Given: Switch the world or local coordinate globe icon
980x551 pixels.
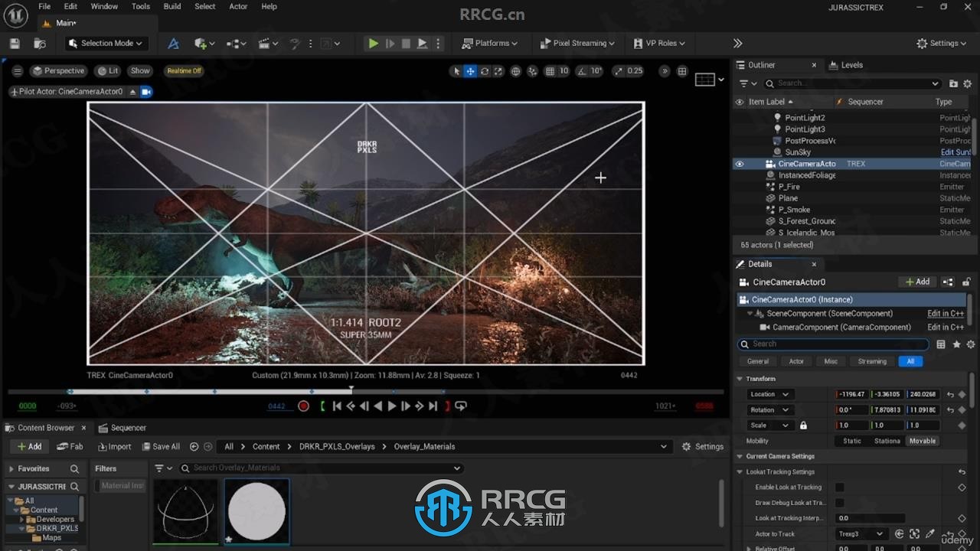Looking at the screenshot, I should 516,71.
